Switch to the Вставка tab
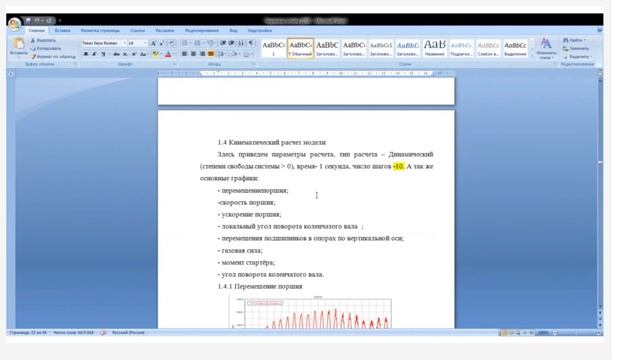The height and width of the screenshot is (360, 640). pos(62,31)
